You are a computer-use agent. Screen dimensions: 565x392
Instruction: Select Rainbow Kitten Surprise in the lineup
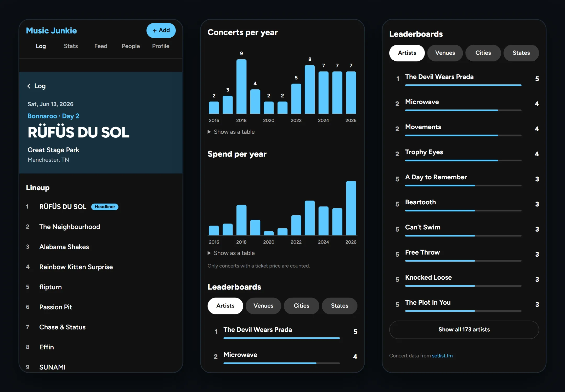(x=76, y=267)
